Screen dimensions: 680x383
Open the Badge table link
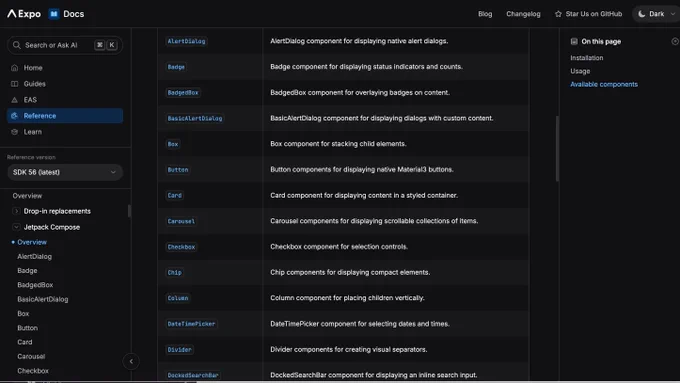[176, 67]
